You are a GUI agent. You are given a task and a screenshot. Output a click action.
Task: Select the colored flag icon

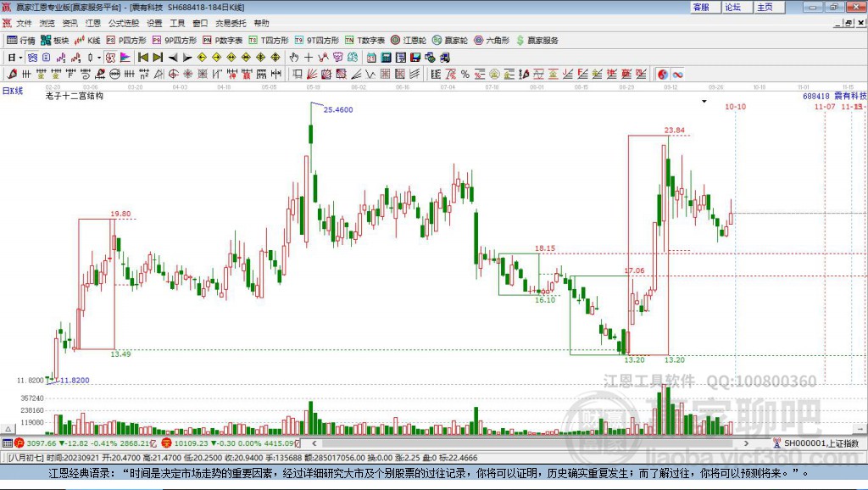125,57
